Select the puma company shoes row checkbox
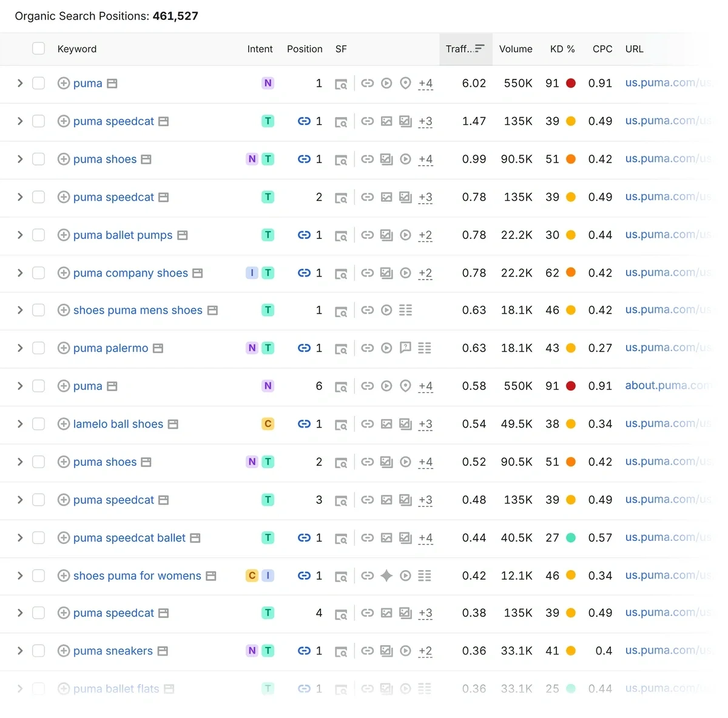728x718 pixels. [x=39, y=273]
